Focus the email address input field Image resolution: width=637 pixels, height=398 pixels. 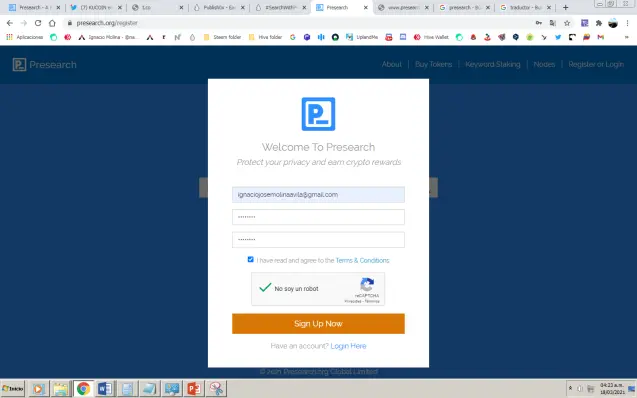[318, 195]
